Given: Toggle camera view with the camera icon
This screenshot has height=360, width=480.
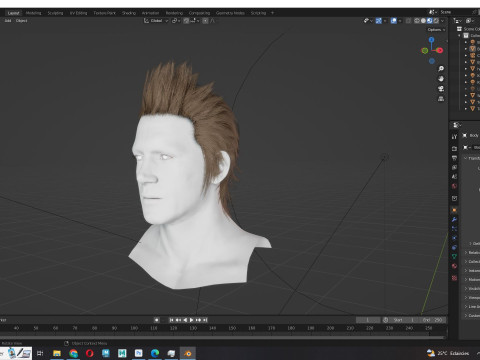Looking at the screenshot, I should coord(441,89).
